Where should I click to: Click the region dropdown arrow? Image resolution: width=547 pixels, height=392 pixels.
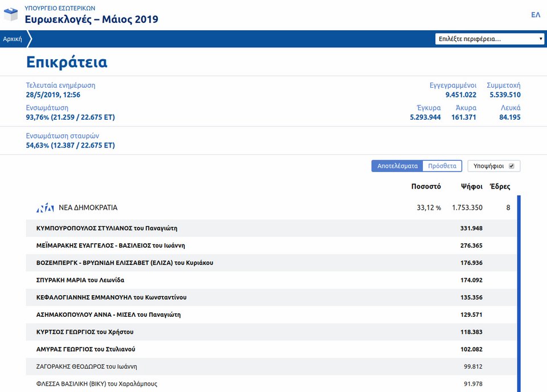(x=540, y=39)
